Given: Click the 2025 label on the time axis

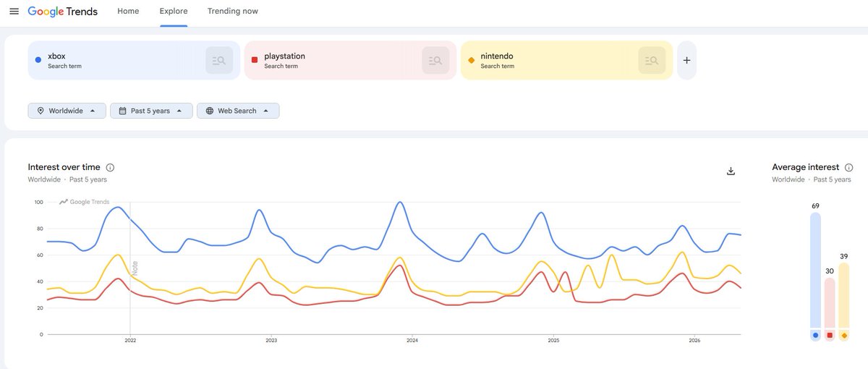Looking at the screenshot, I should (x=553, y=340).
